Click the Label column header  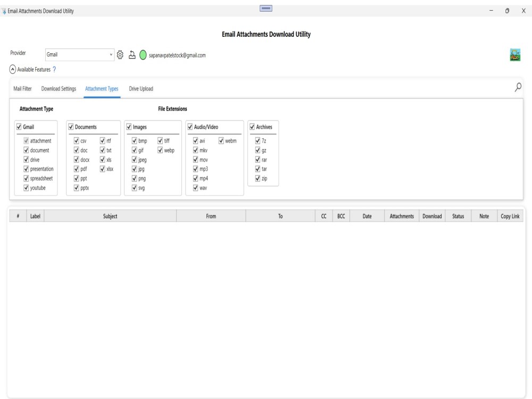coord(35,216)
